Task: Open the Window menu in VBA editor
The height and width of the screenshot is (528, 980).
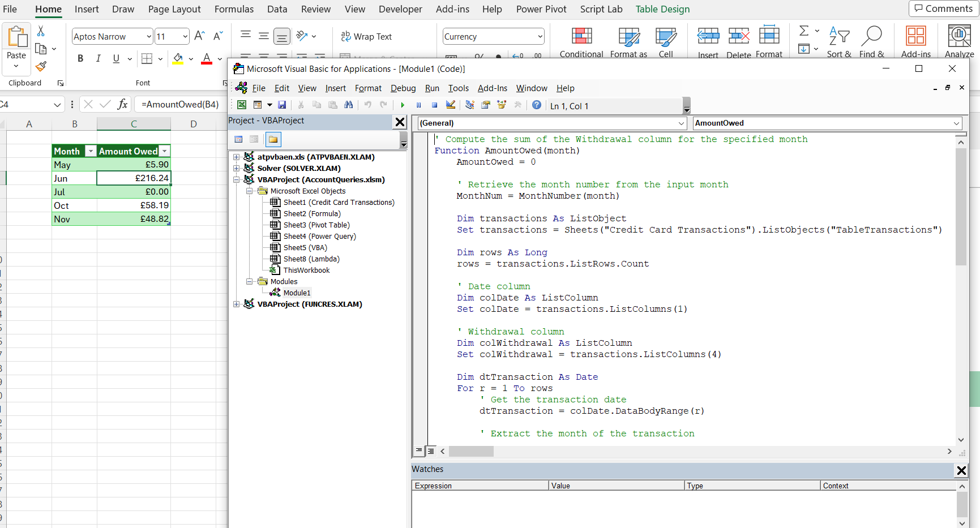Action: 532,88
